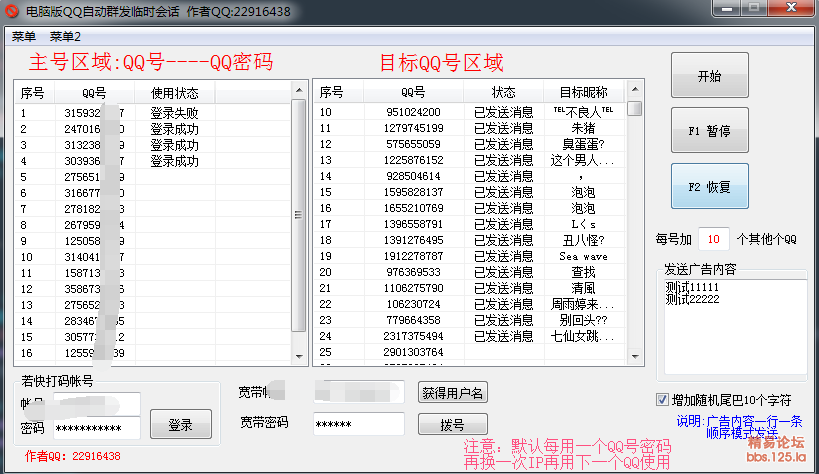The image size is (819, 474).
Task: Click nickname Sea wave
Action: click(x=583, y=256)
